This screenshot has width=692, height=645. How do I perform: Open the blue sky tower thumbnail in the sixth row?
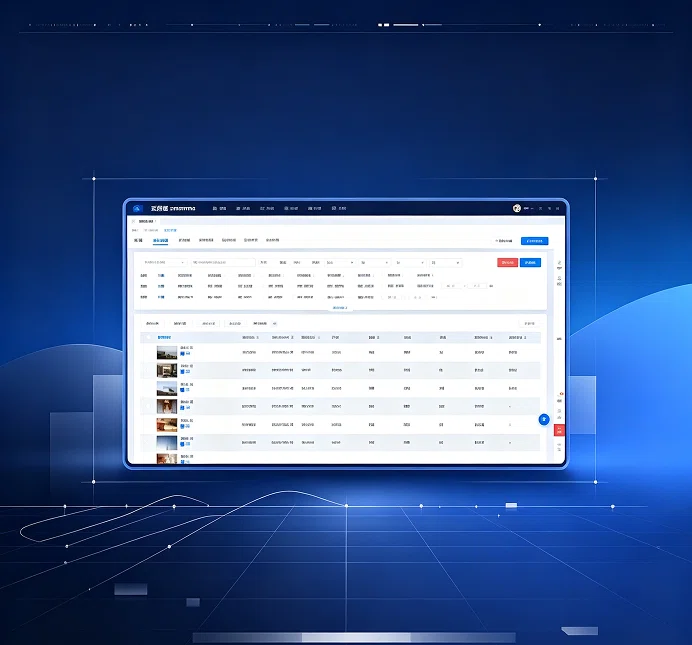point(167,442)
